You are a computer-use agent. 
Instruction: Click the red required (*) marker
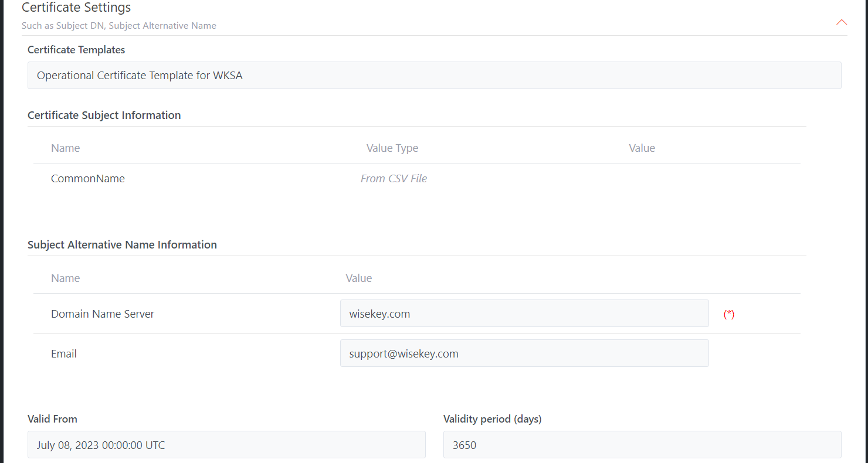[728, 314]
